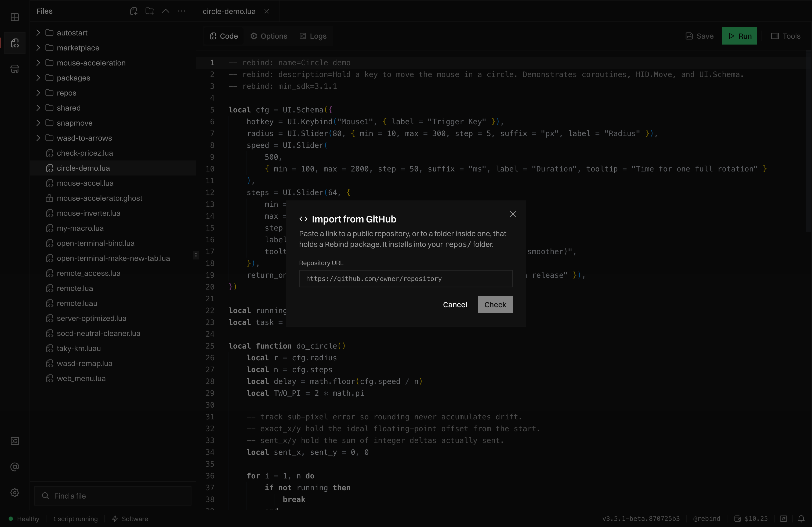812x527 pixels.
Task: Collapse all folders with the chevron-up icon
Action: click(166, 11)
